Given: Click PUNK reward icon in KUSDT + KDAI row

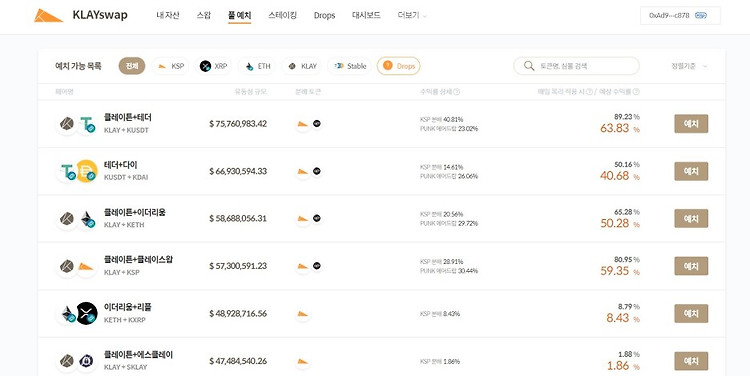Looking at the screenshot, I should click(x=317, y=171).
